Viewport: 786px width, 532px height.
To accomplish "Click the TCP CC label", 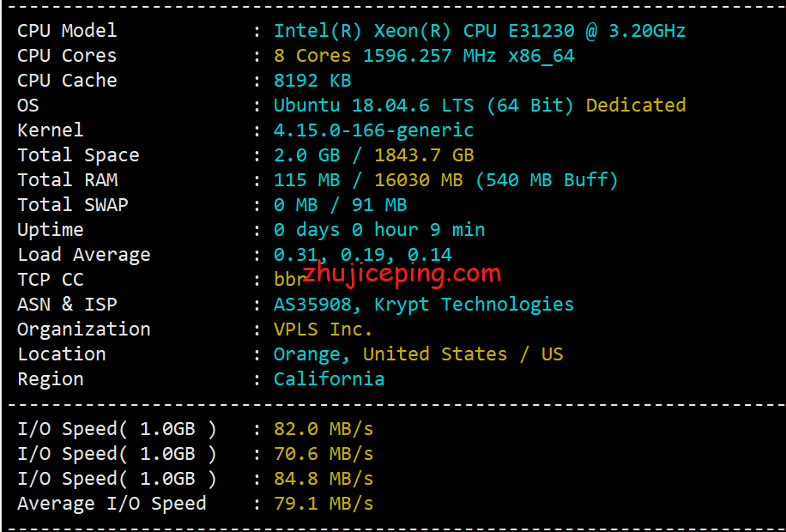I will (x=50, y=280).
